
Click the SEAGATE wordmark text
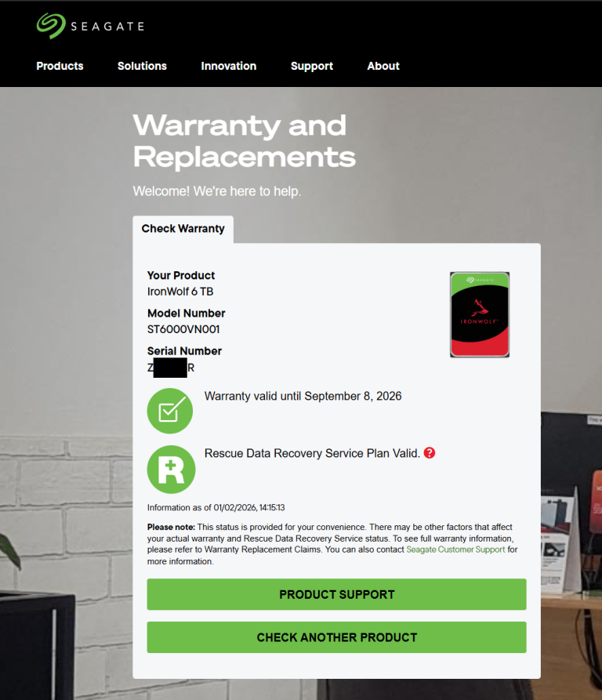[107, 27]
